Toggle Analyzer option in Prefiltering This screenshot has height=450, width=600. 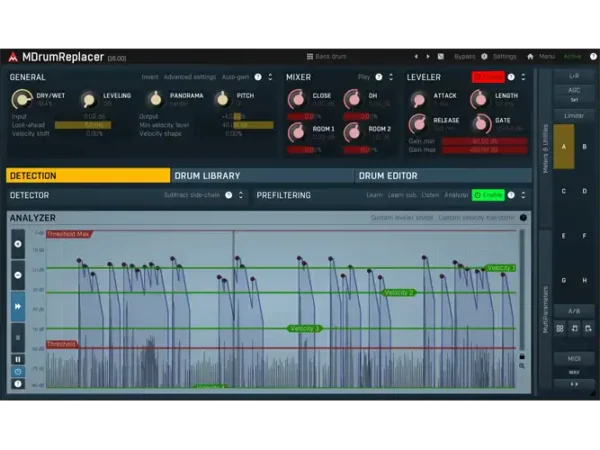[456, 195]
